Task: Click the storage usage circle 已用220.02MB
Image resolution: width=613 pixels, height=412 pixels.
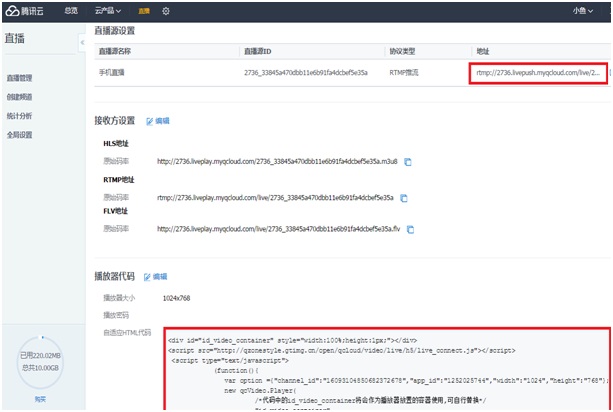Action: pyautogui.click(x=40, y=362)
